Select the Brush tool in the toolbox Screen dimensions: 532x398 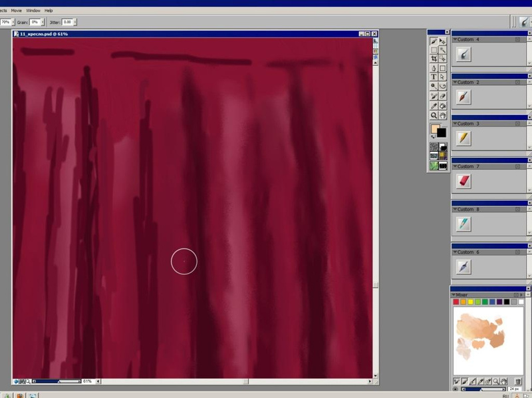tap(434, 41)
